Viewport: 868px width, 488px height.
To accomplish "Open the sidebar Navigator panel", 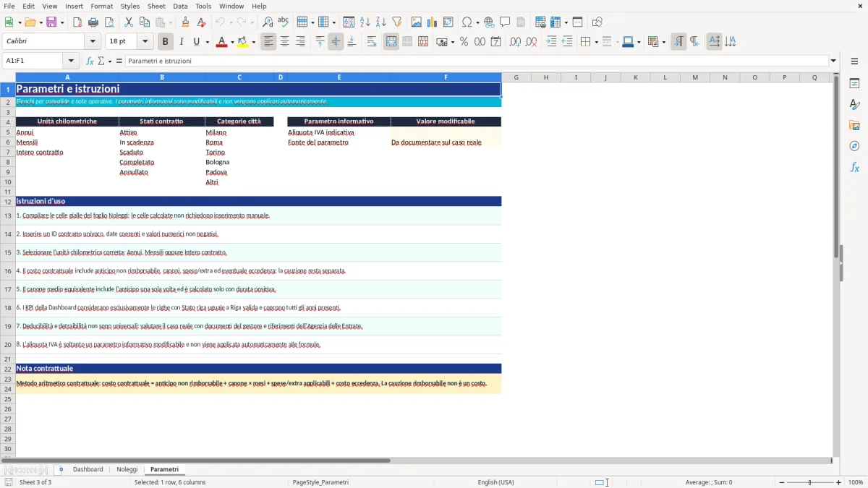I will click(x=854, y=147).
